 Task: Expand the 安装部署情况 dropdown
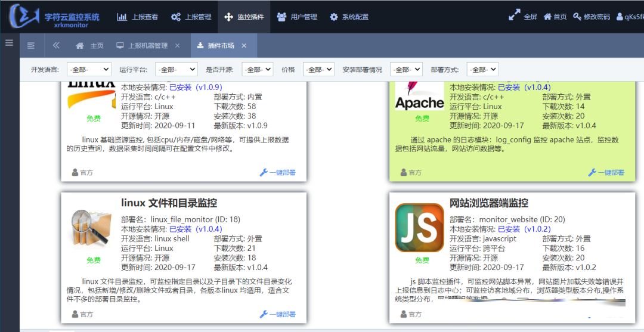point(406,70)
